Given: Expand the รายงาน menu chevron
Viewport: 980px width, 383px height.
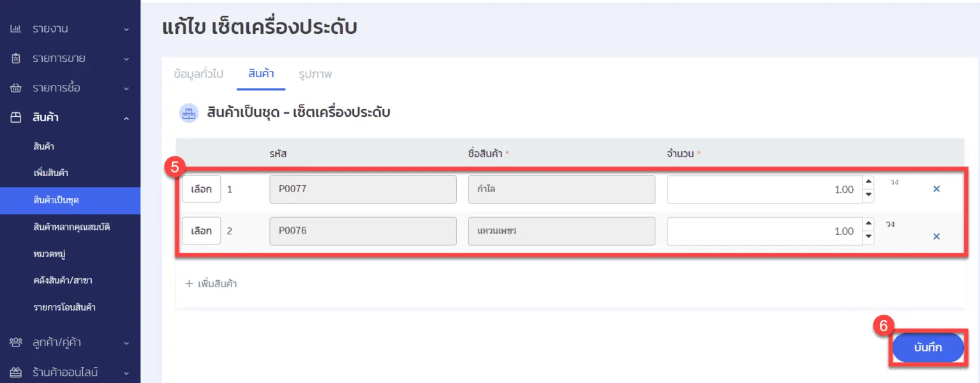Looking at the screenshot, I should coord(126,29).
